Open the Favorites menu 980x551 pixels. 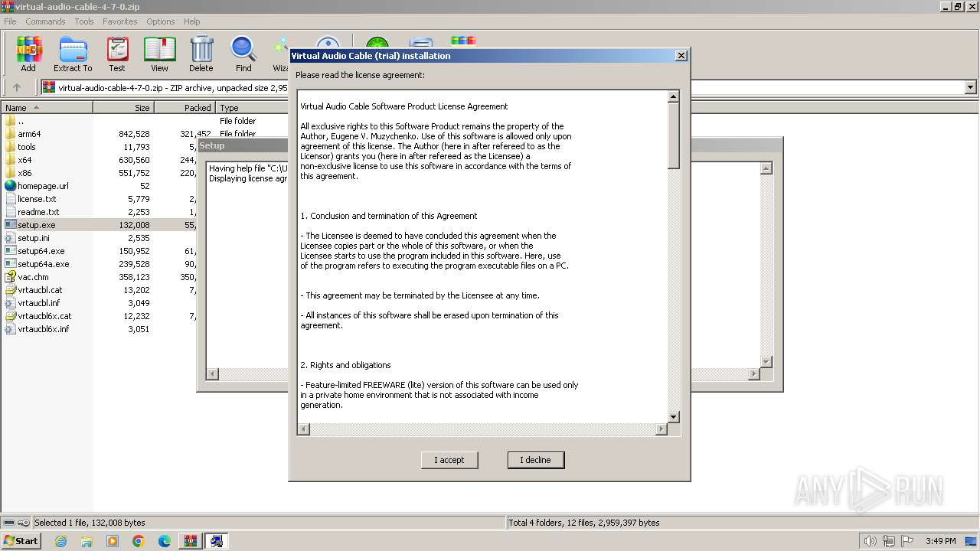120,21
